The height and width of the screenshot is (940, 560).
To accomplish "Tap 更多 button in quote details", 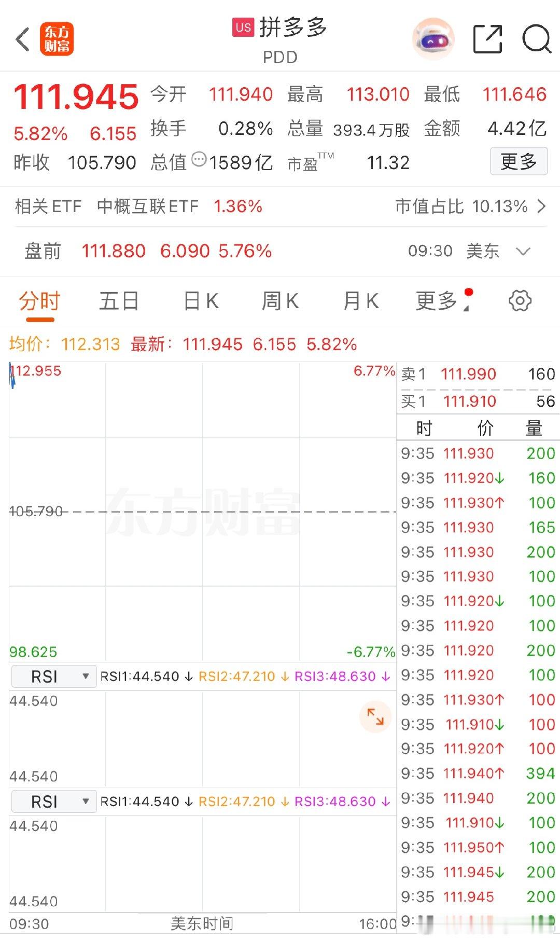I will coord(519,161).
